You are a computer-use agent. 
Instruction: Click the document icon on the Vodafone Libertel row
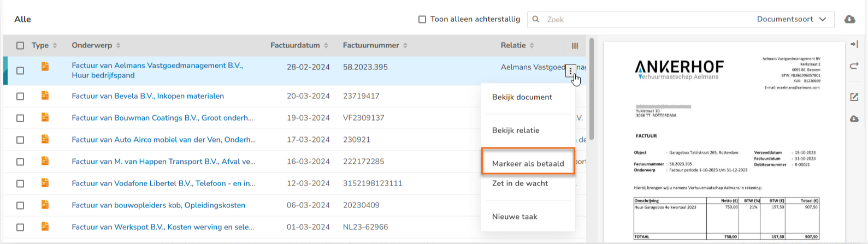[45, 183]
